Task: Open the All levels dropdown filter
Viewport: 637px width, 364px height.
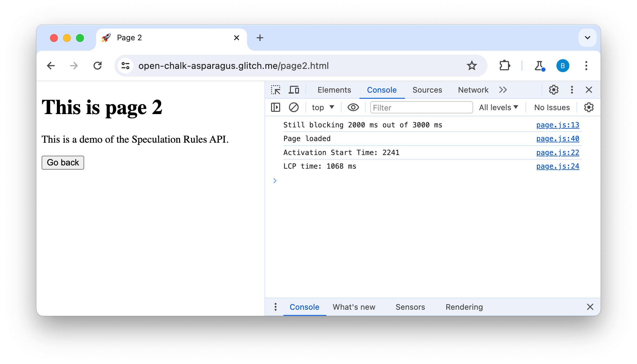Action: [499, 107]
